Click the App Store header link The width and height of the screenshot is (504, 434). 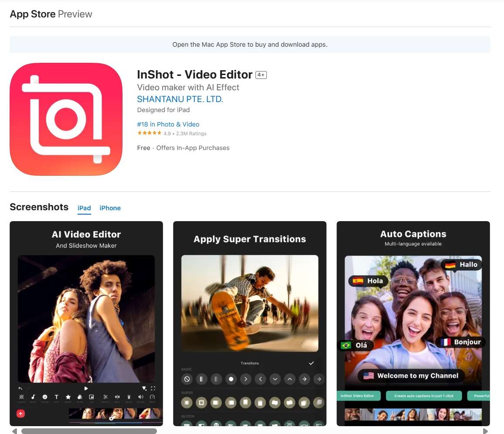pos(32,14)
